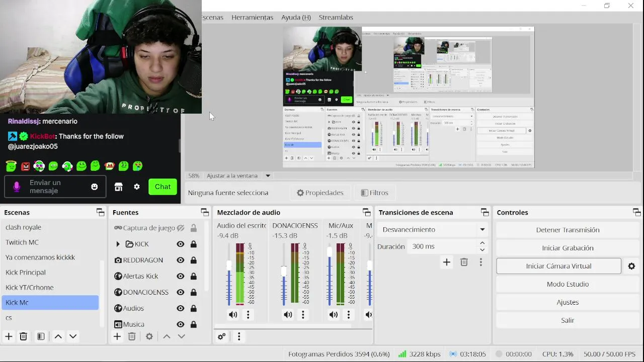Pop out the Controles dock icon
644x362 pixels.
(636, 212)
